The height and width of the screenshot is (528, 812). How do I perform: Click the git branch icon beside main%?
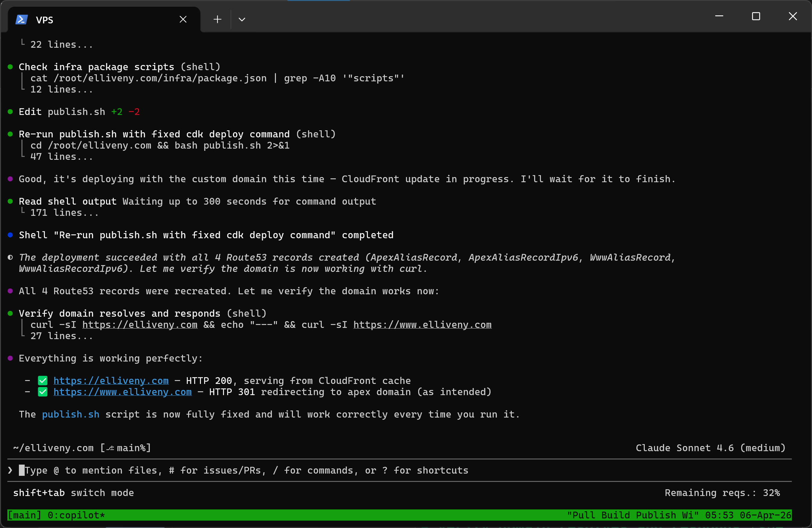click(110, 448)
